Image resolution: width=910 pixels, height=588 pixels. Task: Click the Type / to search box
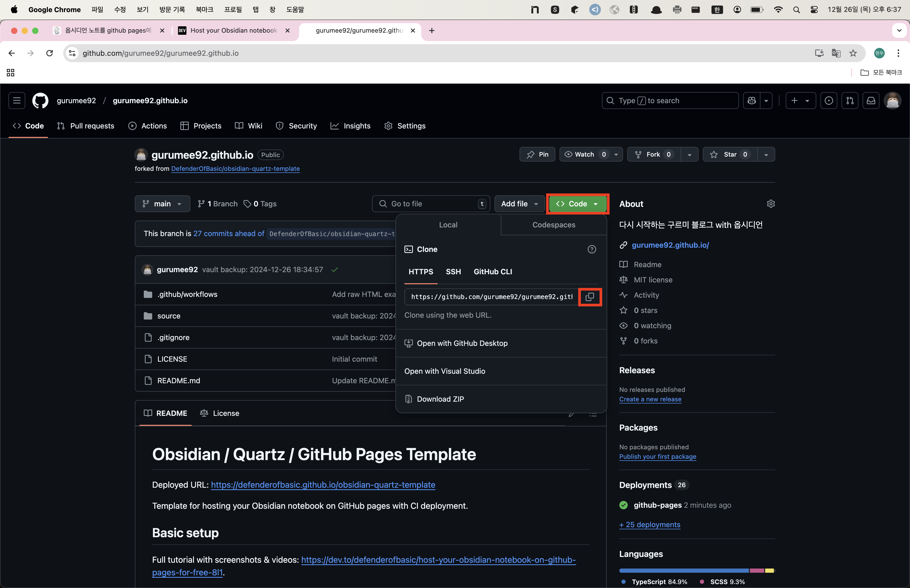(x=670, y=101)
